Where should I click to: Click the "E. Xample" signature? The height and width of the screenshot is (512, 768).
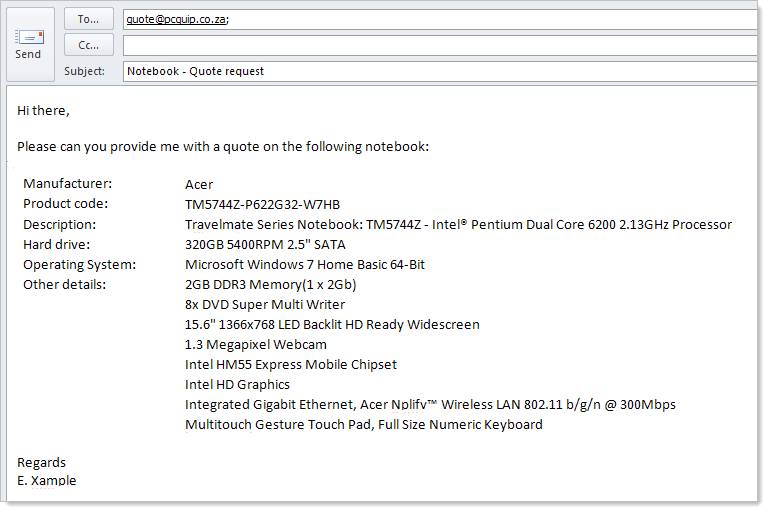coord(47,480)
